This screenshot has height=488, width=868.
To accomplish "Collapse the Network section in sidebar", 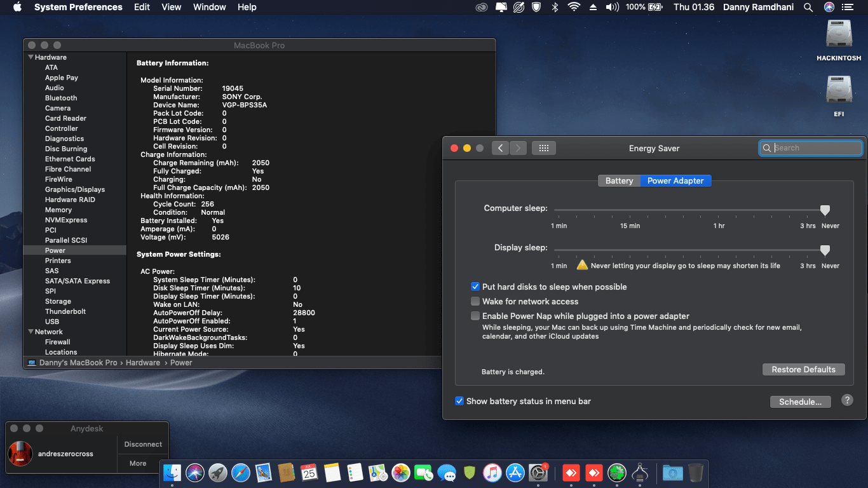I will pos(30,332).
